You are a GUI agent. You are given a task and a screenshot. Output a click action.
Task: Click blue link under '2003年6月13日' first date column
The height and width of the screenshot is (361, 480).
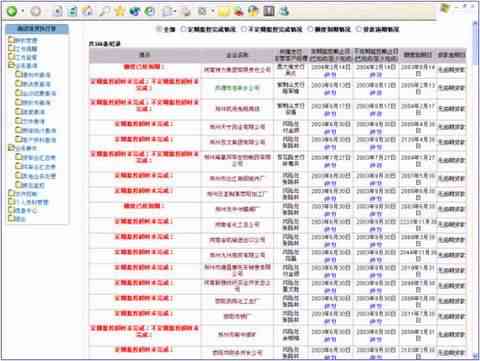click(x=330, y=93)
